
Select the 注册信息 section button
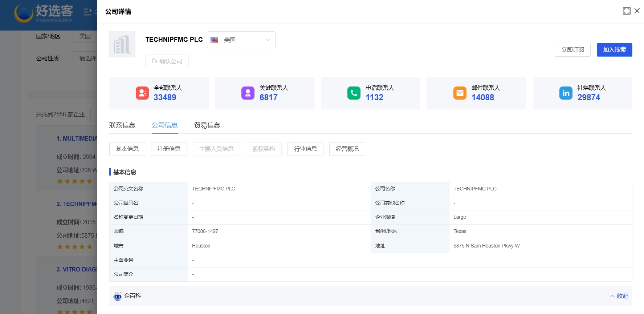(x=169, y=149)
